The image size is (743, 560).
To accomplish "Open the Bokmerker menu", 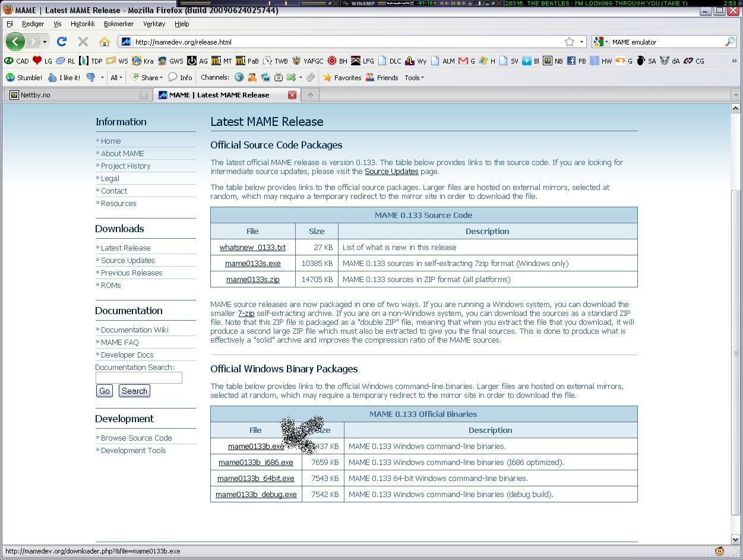I will pyautogui.click(x=119, y=24).
